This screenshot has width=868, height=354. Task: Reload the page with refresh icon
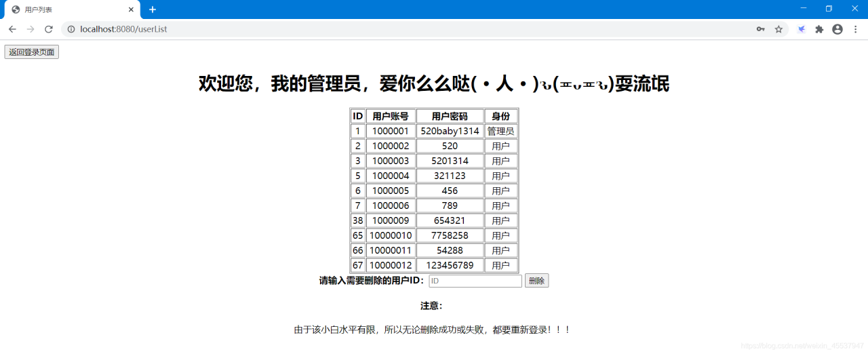49,29
